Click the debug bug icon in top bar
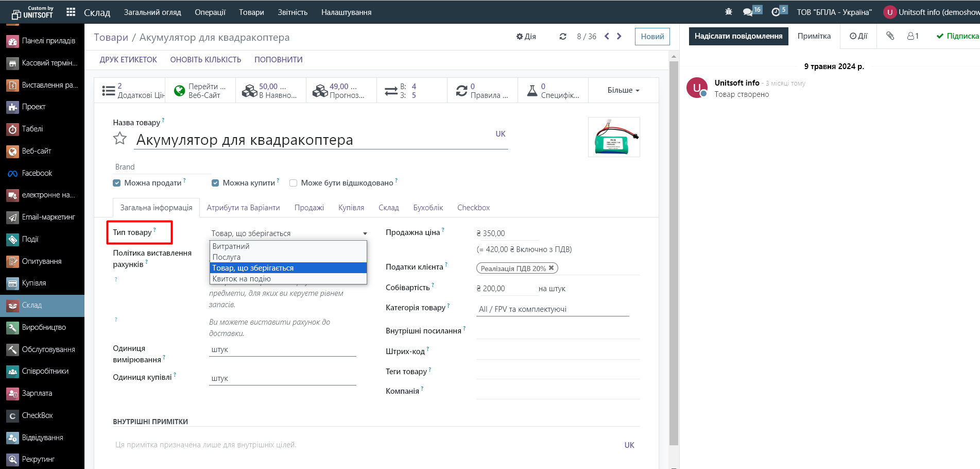980x469 pixels. pos(728,12)
